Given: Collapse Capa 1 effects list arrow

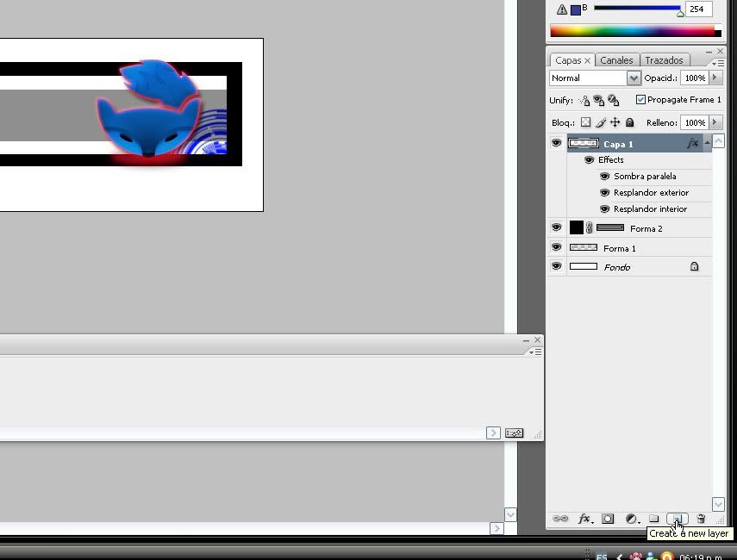Looking at the screenshot, I should click(708, 143).
